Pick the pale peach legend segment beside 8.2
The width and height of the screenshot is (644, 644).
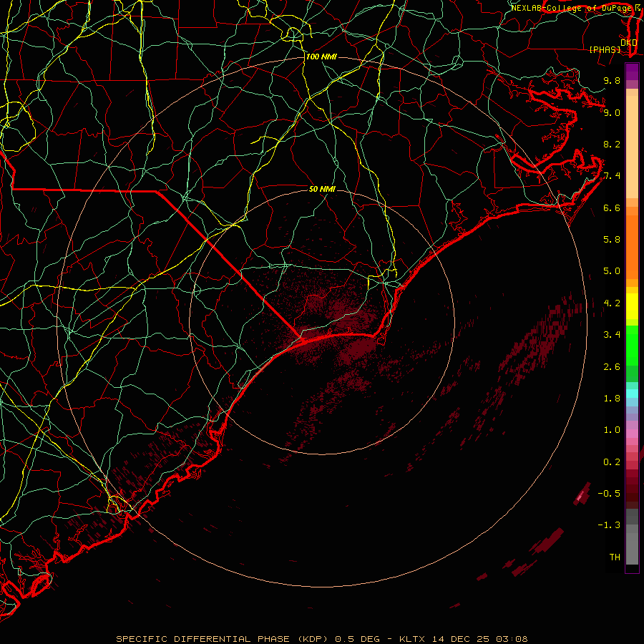(x=632, y=147)
